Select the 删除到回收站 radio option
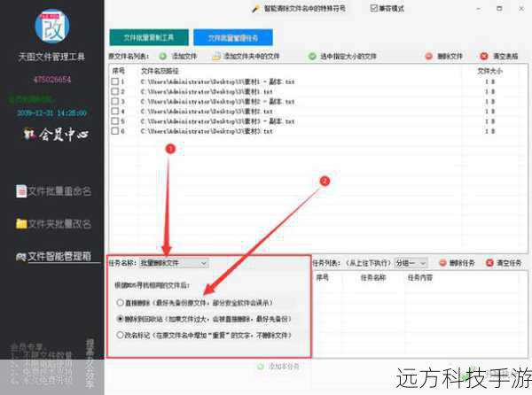Image resolution: width=532 pixels, height=395 pixels. click(x=120, y=319)
